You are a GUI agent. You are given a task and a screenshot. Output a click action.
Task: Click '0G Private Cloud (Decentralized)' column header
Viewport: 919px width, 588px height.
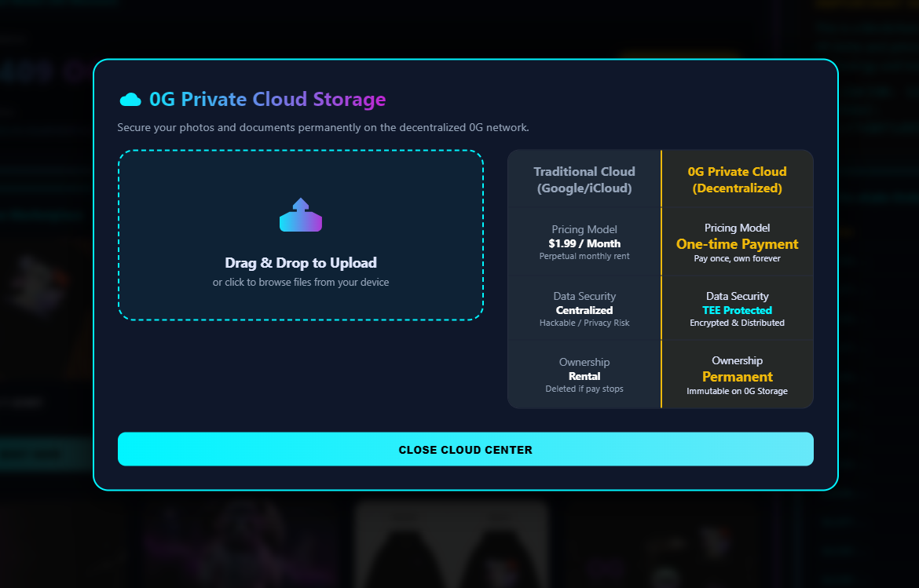pos(738,180)
